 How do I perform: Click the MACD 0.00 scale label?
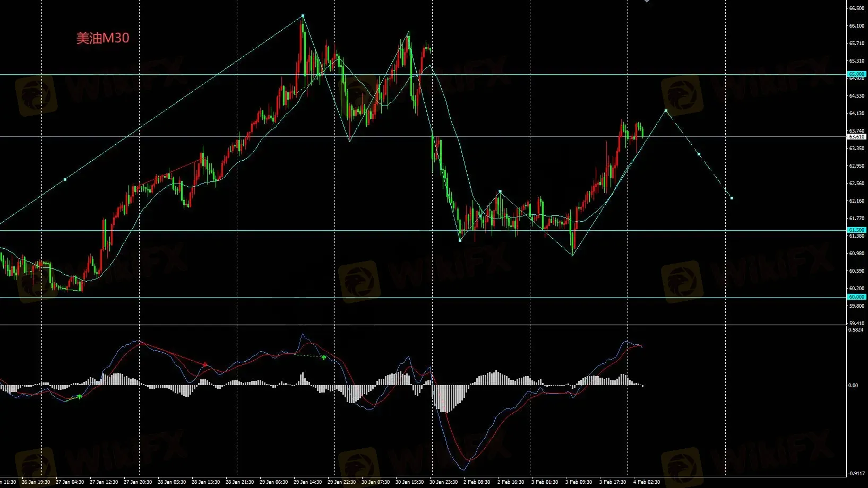coord(853,386)
